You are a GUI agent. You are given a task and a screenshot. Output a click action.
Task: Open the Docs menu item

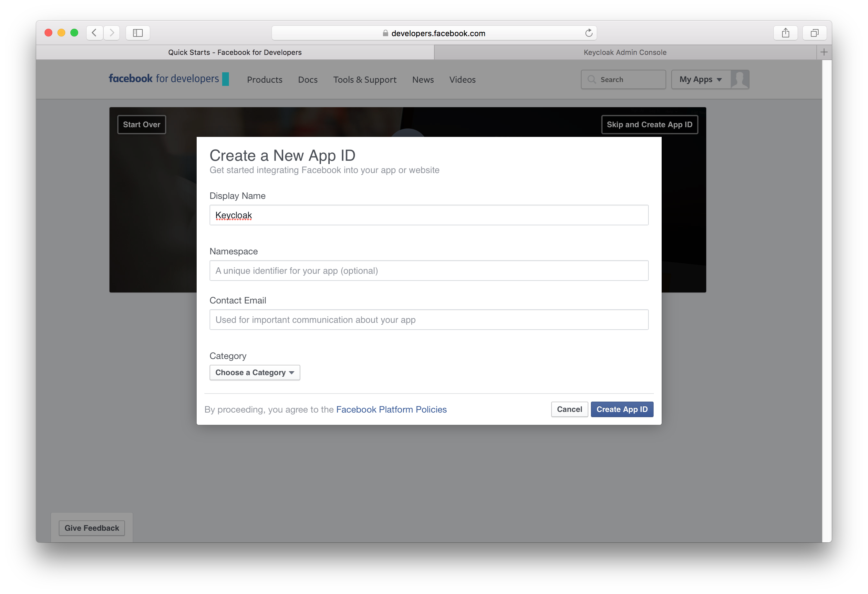[x=307, y=79]
